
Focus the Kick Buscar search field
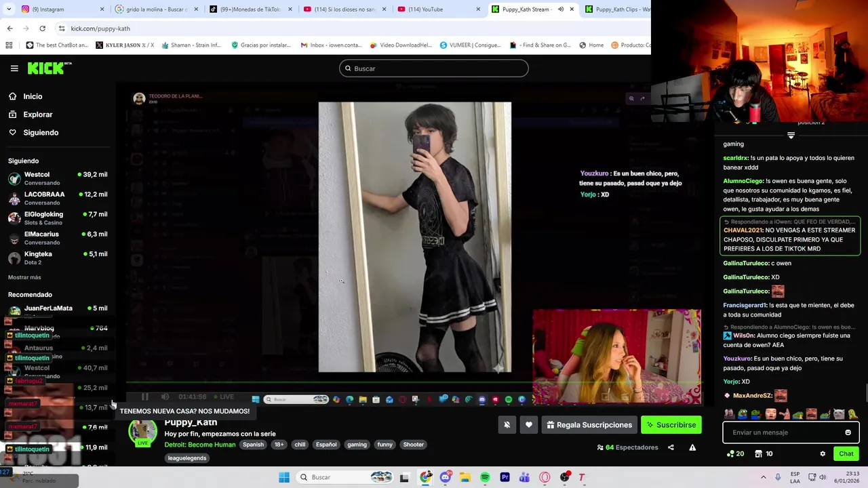tap(433, 68)
